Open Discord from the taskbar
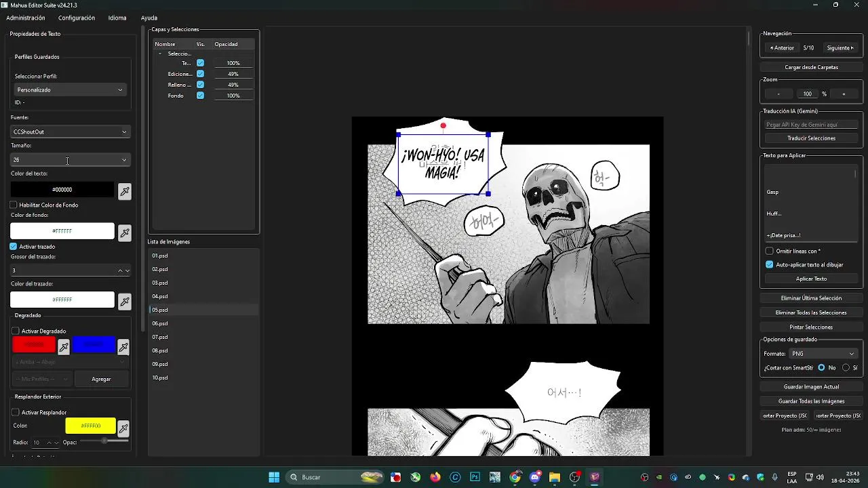Image resolution: width=868 pixels, height=488 pixels. click(536, 477)
